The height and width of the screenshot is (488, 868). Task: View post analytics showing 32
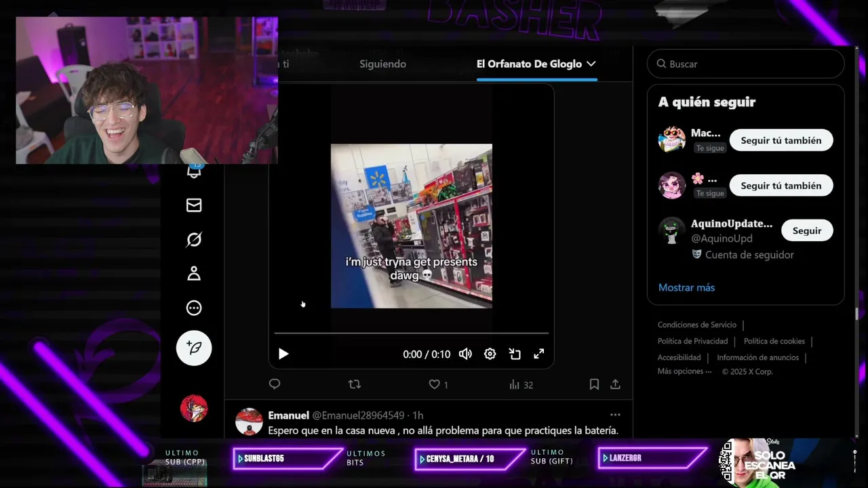coord(521,384)
